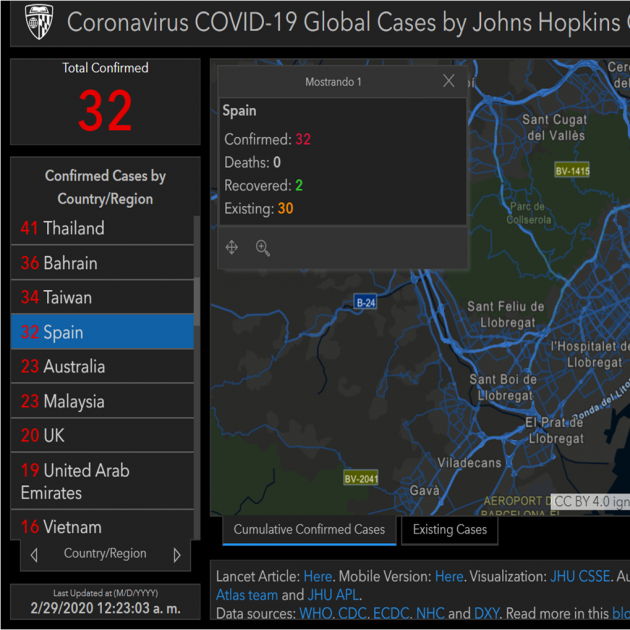Select Bahrain in the country list
The image size is (630, 630).
102,263
